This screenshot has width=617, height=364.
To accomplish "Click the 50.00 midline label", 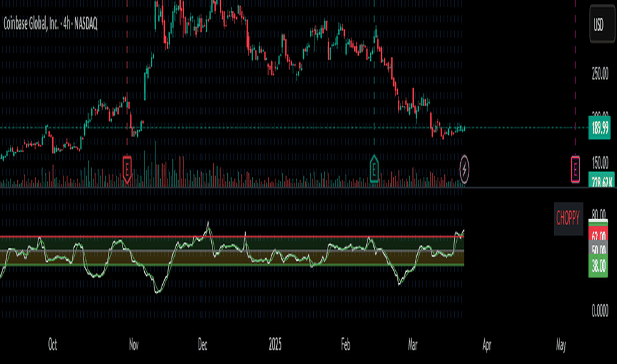I will 598,249.
